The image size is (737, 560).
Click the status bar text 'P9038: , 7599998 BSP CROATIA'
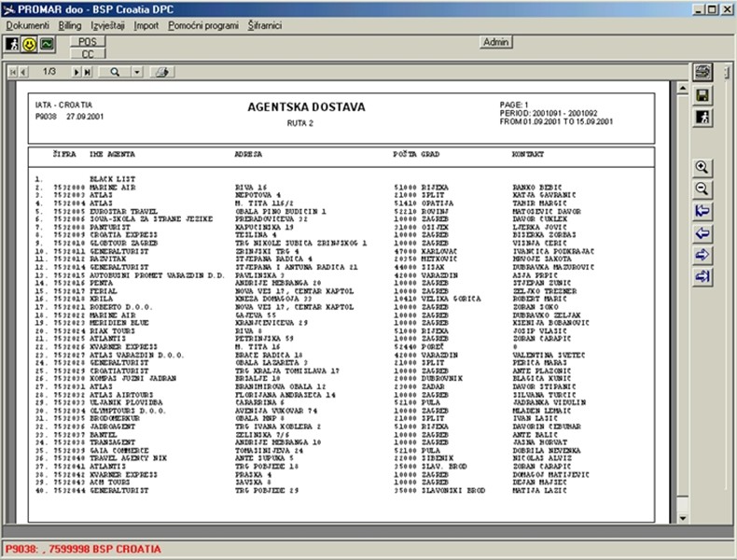click(x=83, y=549)
